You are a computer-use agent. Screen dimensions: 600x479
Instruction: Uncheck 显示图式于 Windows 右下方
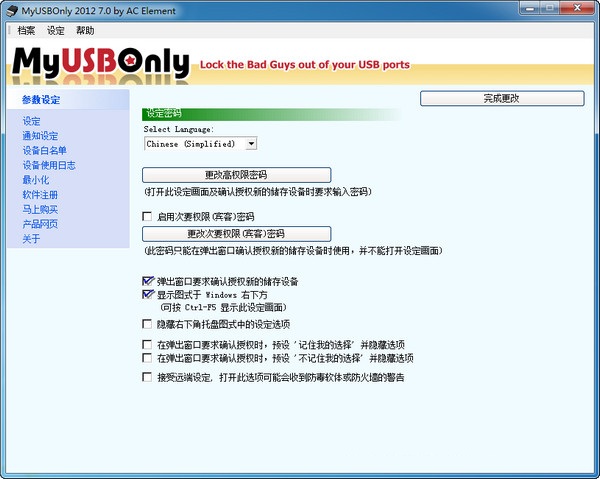tap(148, 295)
